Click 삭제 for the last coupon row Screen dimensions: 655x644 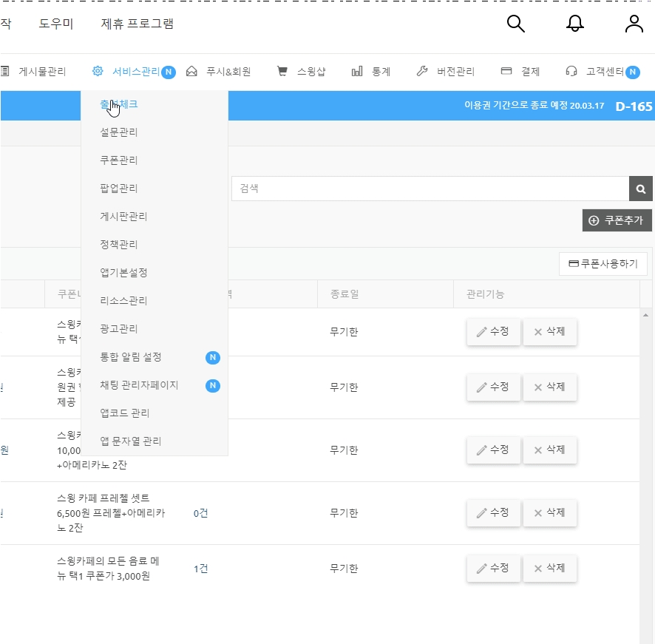[549, 569]
